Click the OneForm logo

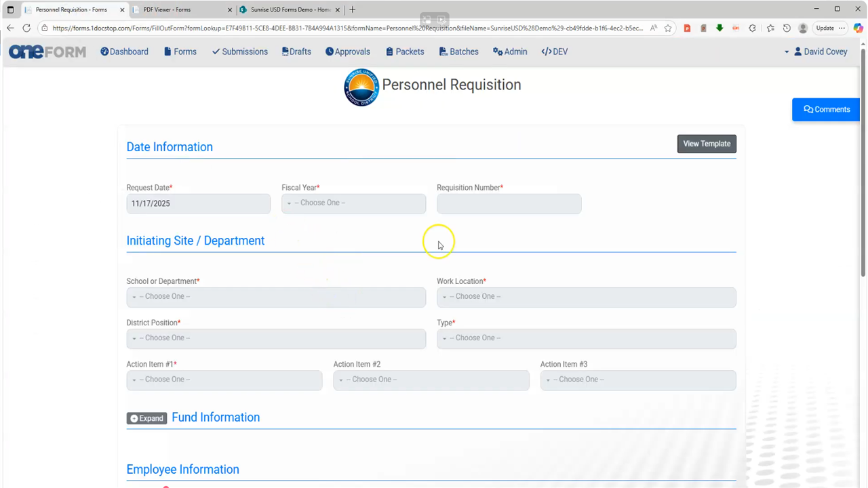(47, 52)
